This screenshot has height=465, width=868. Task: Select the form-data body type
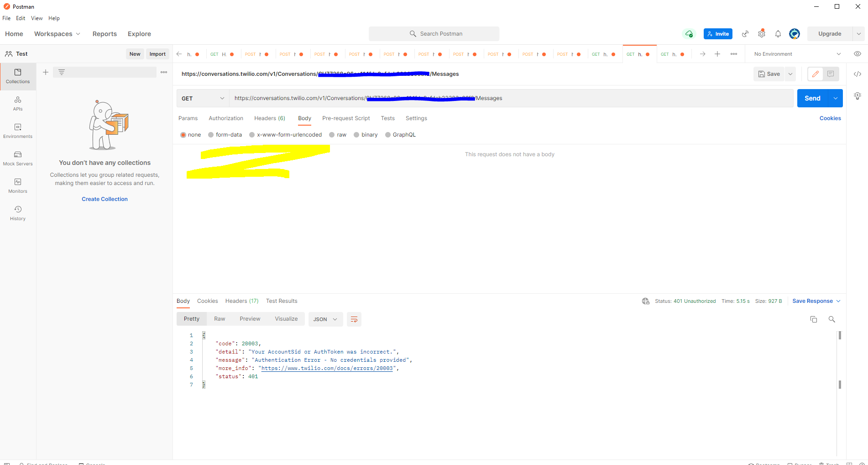(211, 135)
